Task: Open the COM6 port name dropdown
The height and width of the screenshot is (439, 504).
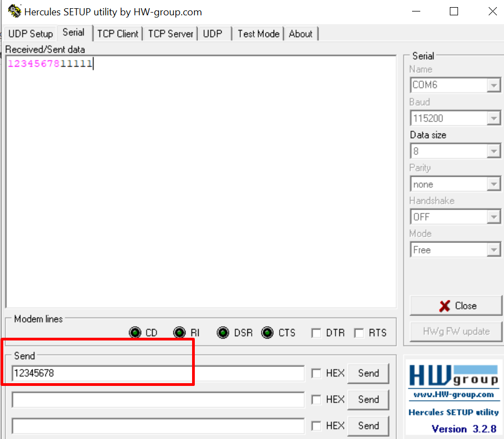Action: [x=494, y=85]
